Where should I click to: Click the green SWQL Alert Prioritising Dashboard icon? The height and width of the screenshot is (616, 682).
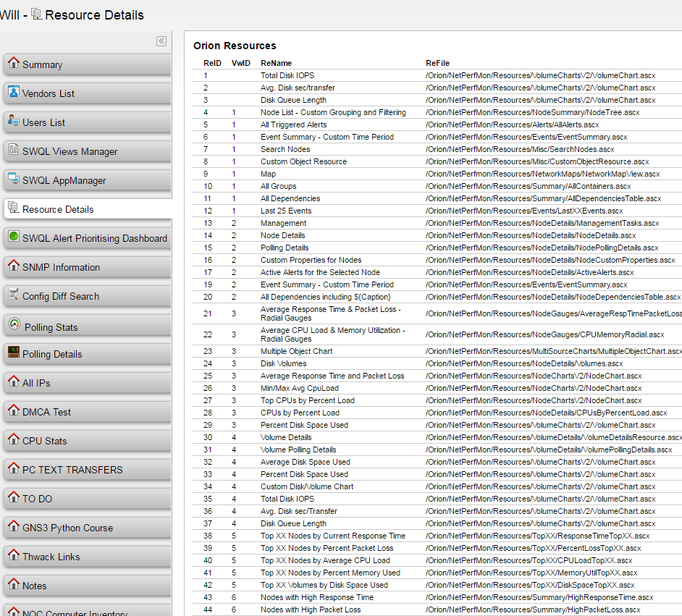(x=14, y=237)
